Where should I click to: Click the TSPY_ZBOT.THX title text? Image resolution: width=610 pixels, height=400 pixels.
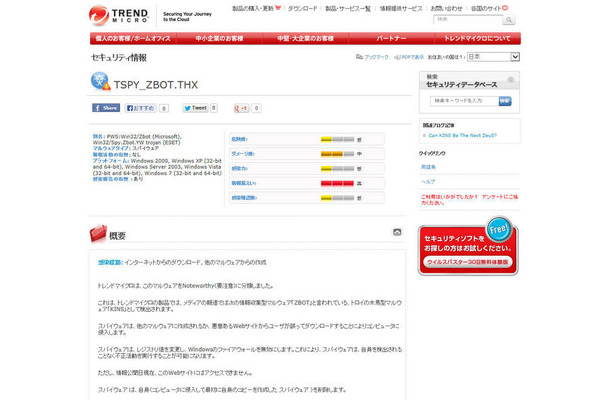click(156, 85)
